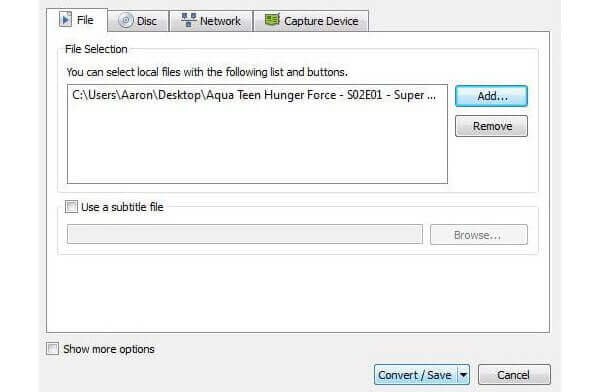
Task: Click the subtitle file path field
Action: click(x=245, y=234)
